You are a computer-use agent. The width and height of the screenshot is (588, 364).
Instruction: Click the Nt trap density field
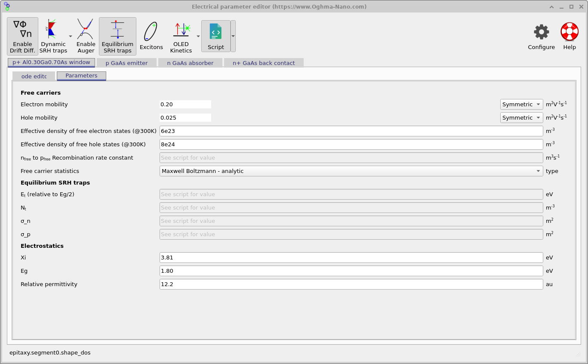coord(351,207)
